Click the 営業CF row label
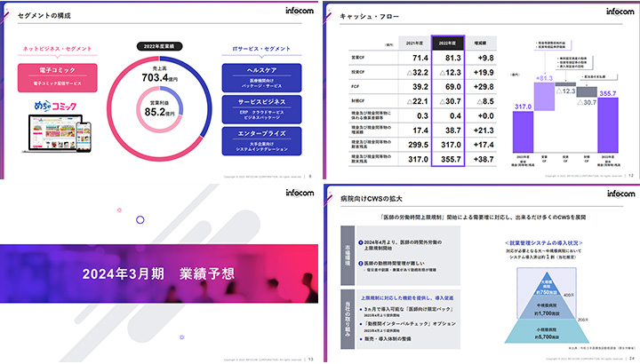 click(358, 58)
